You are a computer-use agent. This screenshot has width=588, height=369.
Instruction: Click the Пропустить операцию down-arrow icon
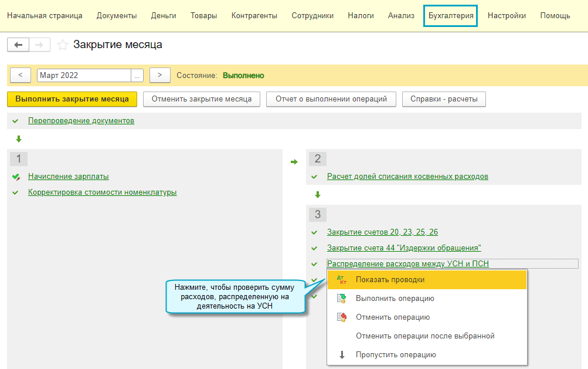click(342, 355)
